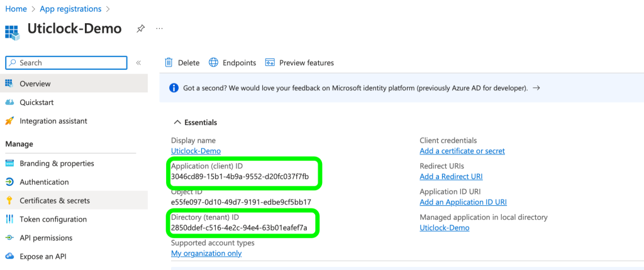This screenshot has width=644, height=270.
Task: Click the Branding & properties icon
Action: click(9, 163)
